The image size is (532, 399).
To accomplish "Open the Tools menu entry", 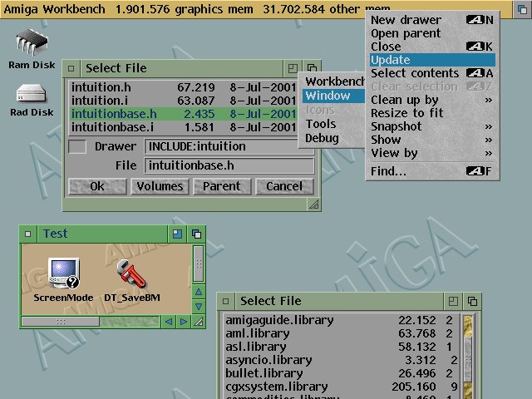I will tap(321, 124).
